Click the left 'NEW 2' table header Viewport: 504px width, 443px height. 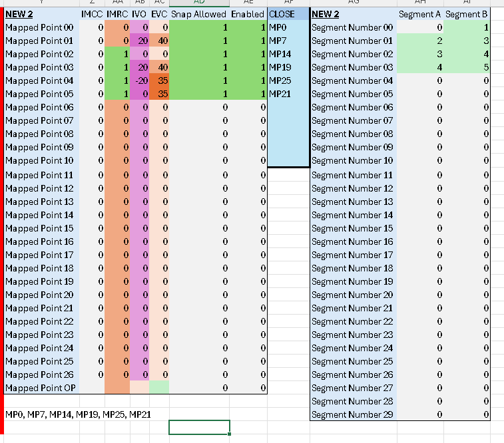(x=41, y=14)
